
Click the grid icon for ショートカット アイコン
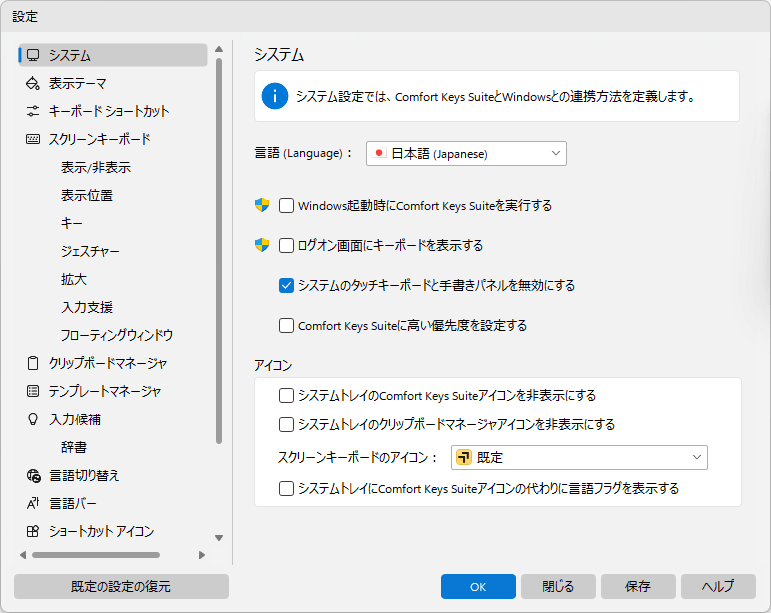[x=33, y=531]
